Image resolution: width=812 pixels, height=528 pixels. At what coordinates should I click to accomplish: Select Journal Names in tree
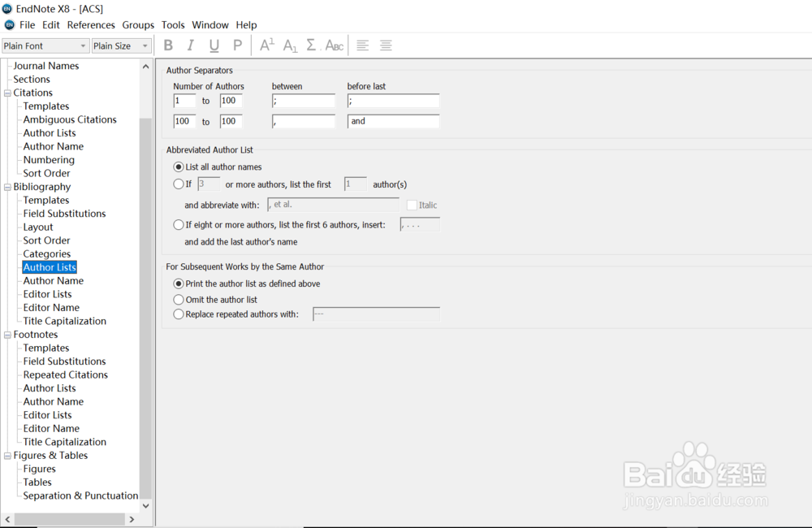tap(46, 66)
